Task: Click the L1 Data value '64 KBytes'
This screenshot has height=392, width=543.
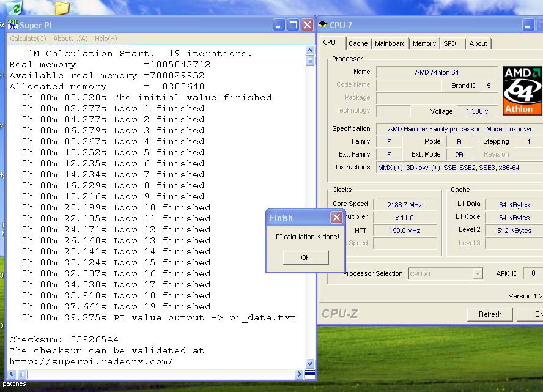Action: [x=514, y=205]
